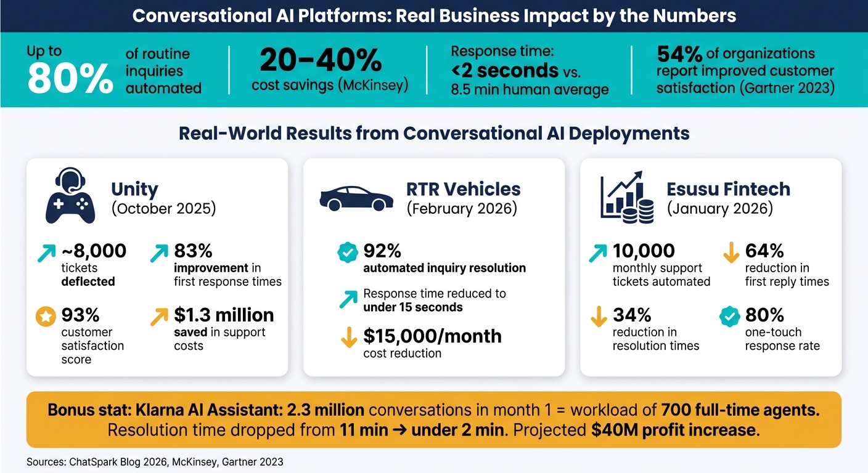Click 'one-touch response rate' text
Viewport: 868px width, 473px height.
[782, 339]
